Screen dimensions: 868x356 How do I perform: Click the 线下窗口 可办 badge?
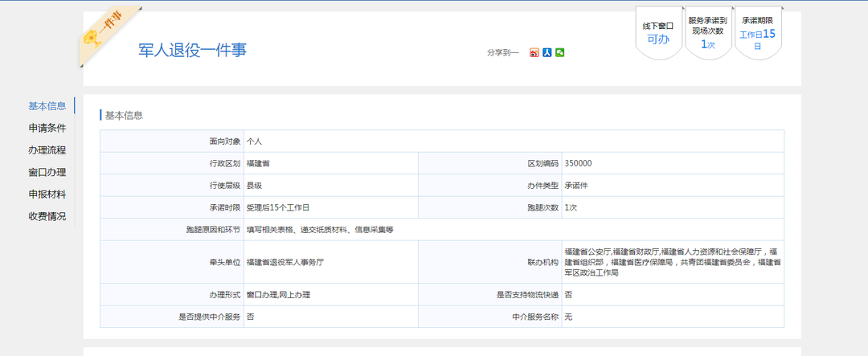[658, 33]
